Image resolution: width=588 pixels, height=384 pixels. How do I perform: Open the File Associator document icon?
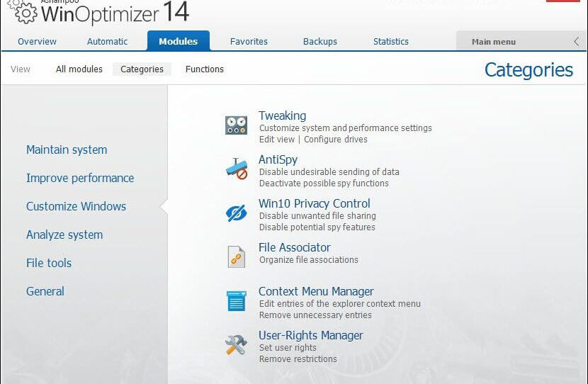click(x=236, y=256)
